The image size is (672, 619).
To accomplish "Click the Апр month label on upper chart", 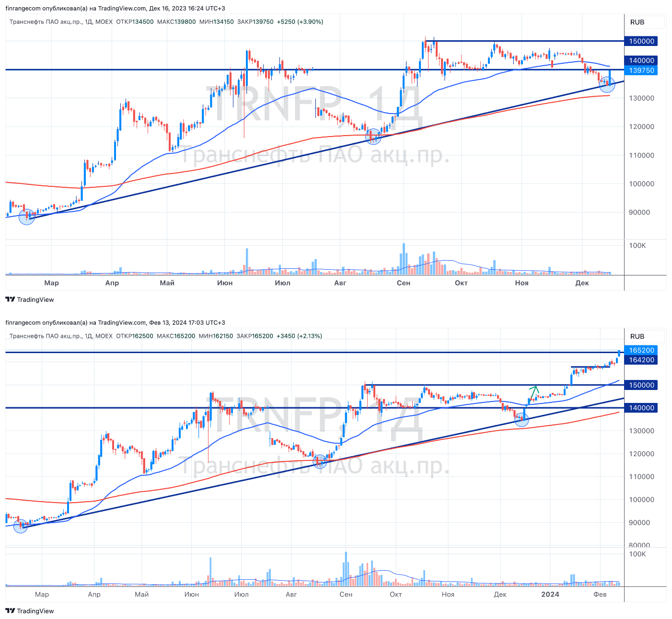I will [112, 283].
